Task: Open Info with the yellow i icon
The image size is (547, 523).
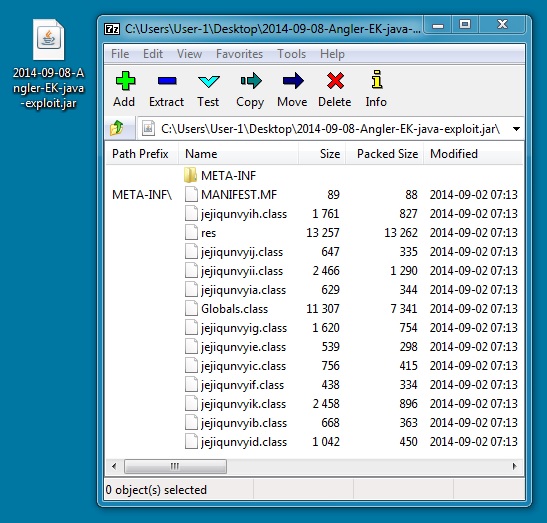Action: point(376,79)
